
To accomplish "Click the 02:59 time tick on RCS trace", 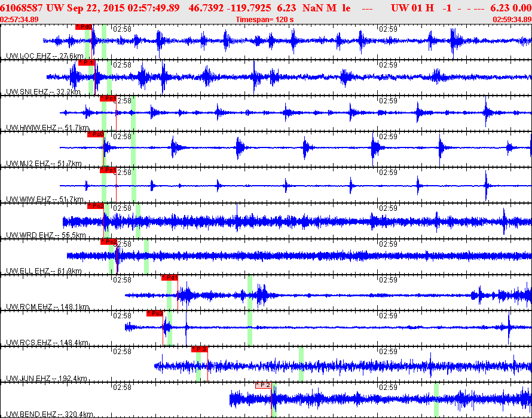I will tap(388, 316).
